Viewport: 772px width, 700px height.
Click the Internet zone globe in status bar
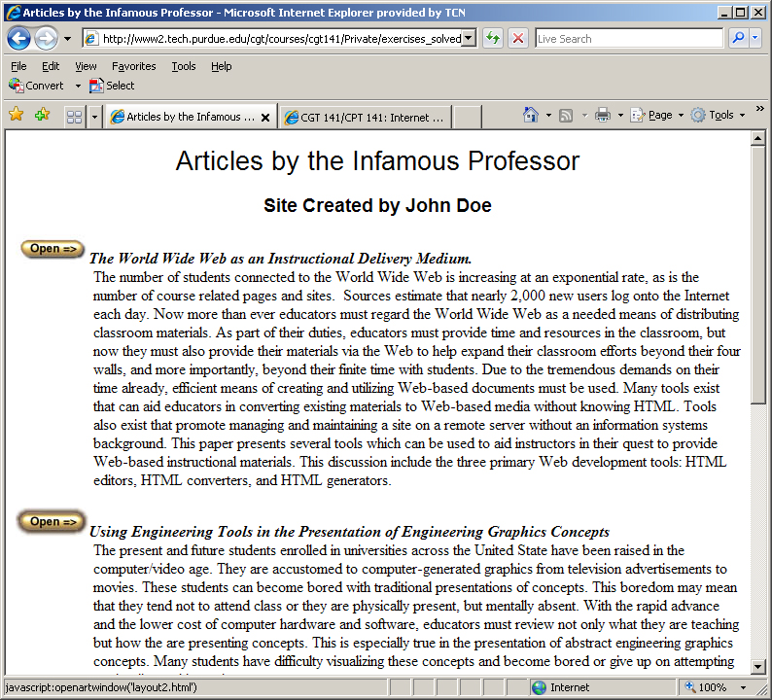[x=539, y=687]
